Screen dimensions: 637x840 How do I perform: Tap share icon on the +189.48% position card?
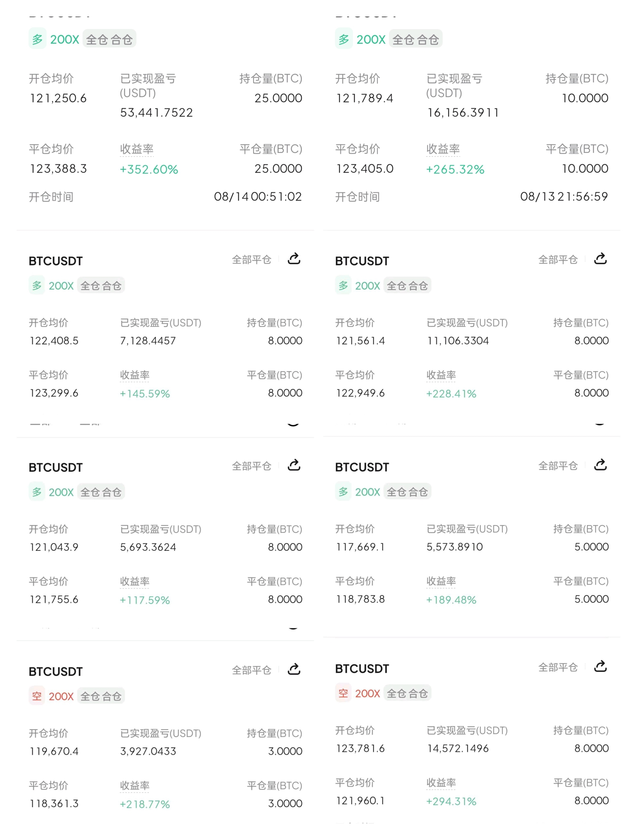coord(600,466)
